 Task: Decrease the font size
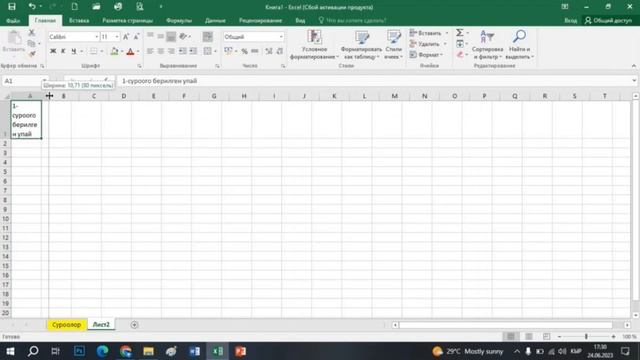tap(136, 37)
